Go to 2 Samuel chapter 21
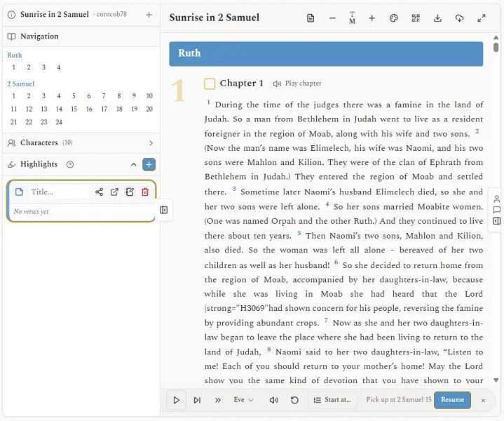The width and height of the screenshot is (504, 421). coord(13,122)
